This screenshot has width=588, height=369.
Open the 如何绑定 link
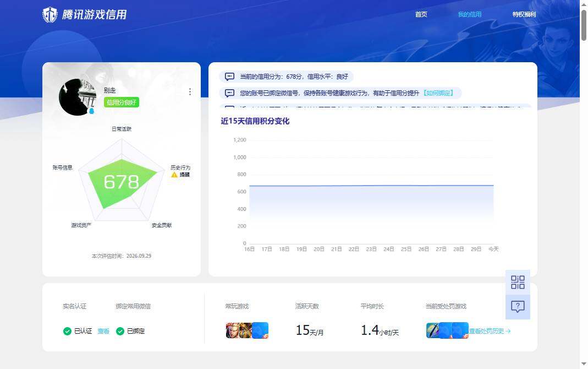(x=438, y=93)
